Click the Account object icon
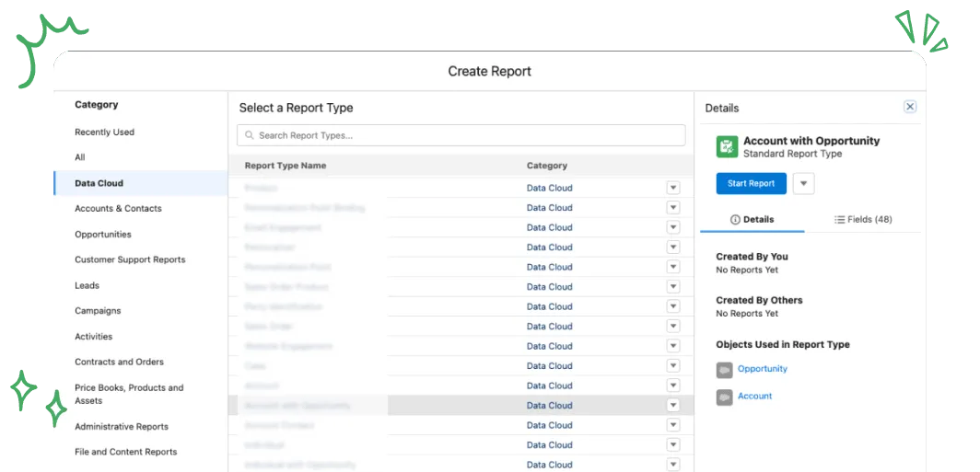This screenshot has width=980, height=472. tap(724, 397)
